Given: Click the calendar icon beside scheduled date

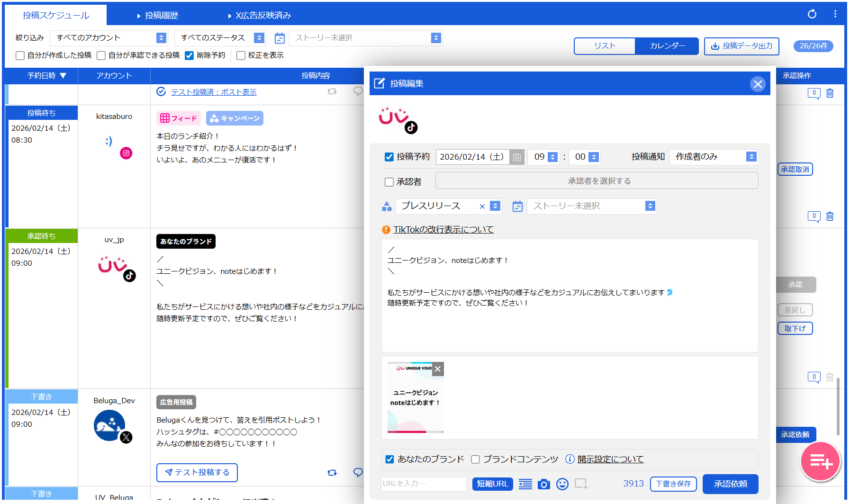Looking at the screenshot, I should pyautogui.click(x=517, y=157).
